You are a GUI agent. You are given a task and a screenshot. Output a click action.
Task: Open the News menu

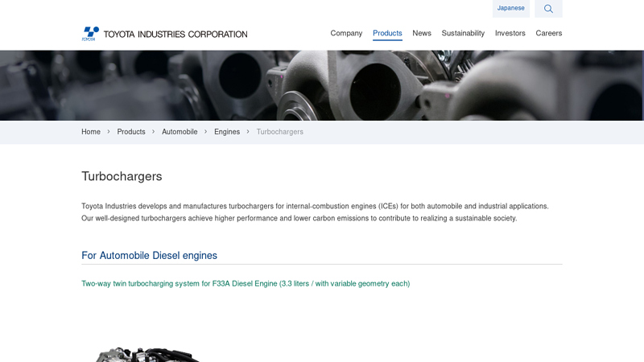pyautogui.click(x=422, y=33)
